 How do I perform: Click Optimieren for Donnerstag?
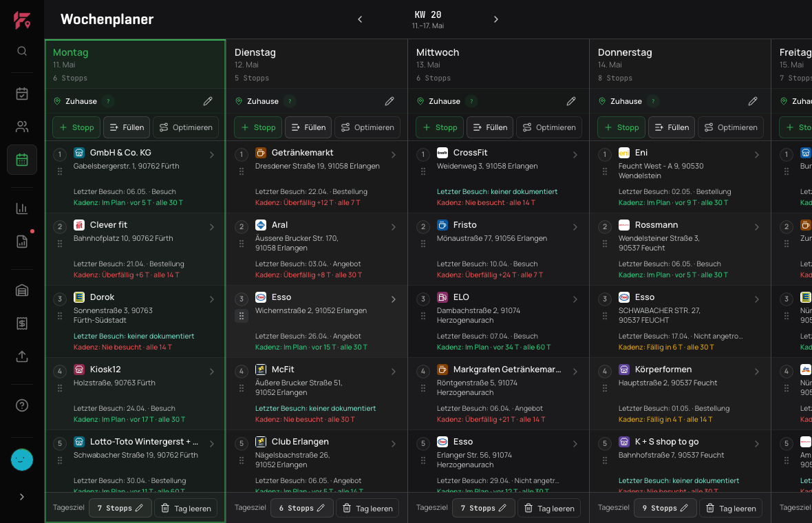731,127
